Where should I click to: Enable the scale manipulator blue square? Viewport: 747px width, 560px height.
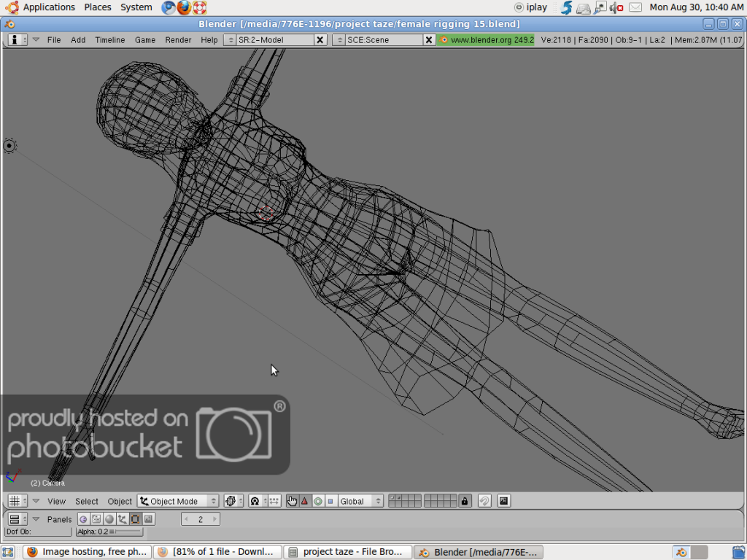330,501
